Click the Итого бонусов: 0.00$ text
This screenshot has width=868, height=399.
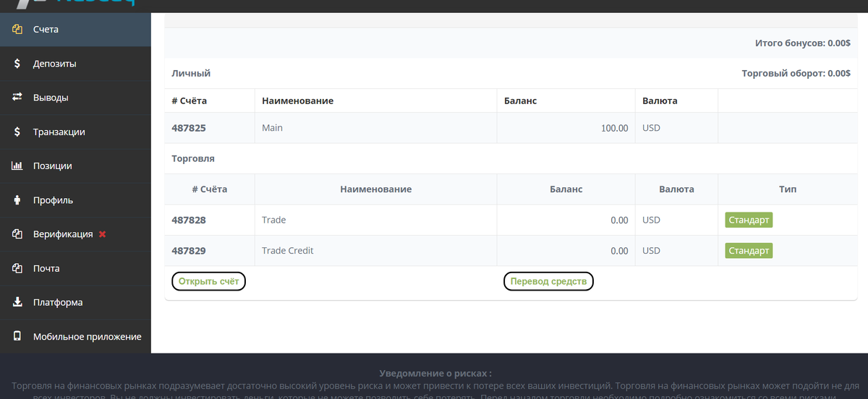point(802,43)
